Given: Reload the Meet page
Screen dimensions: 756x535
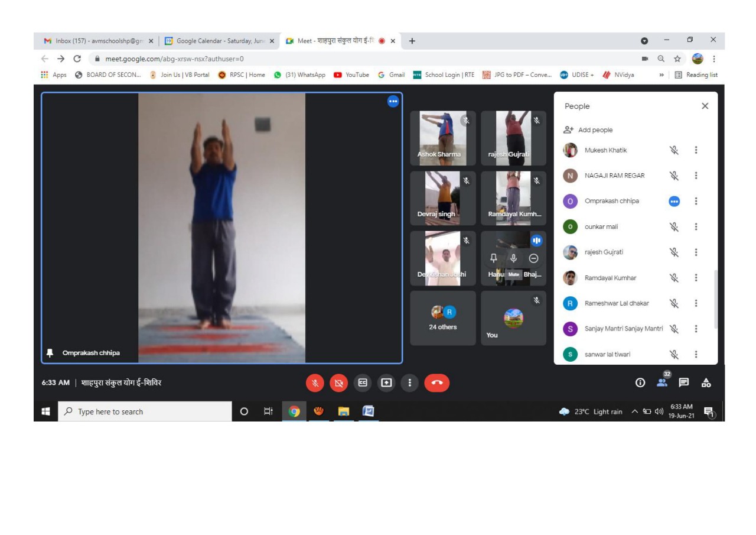Looking at the screenshot, I should coord(77,59).
